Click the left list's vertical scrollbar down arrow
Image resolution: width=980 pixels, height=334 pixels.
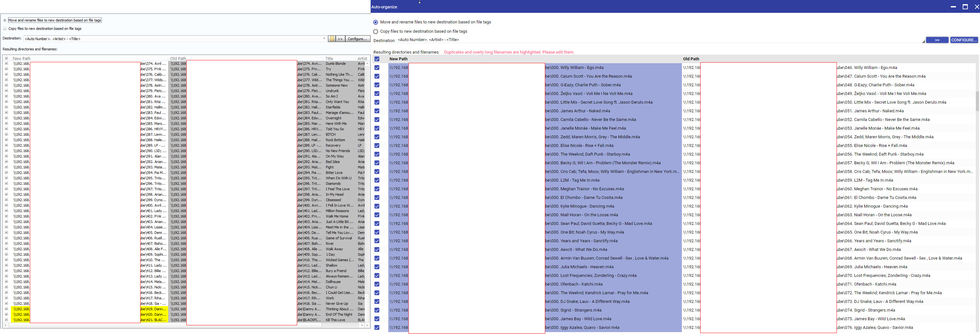(x=367, y=325)
